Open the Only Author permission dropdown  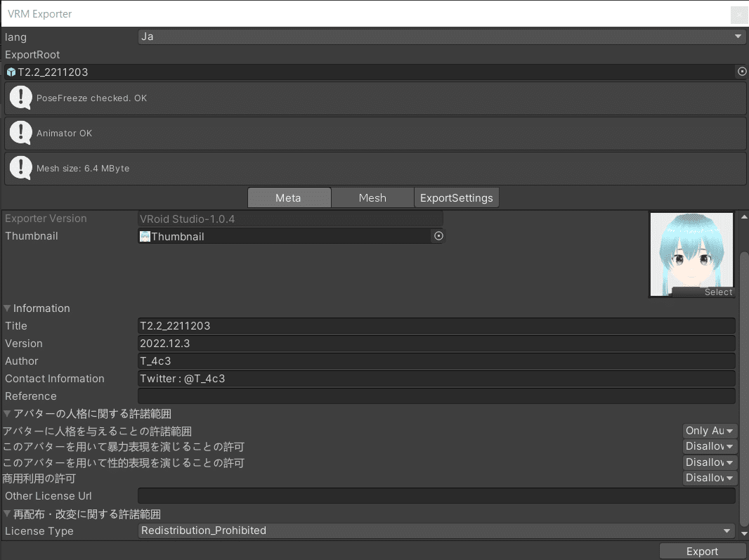click(710, 430)
